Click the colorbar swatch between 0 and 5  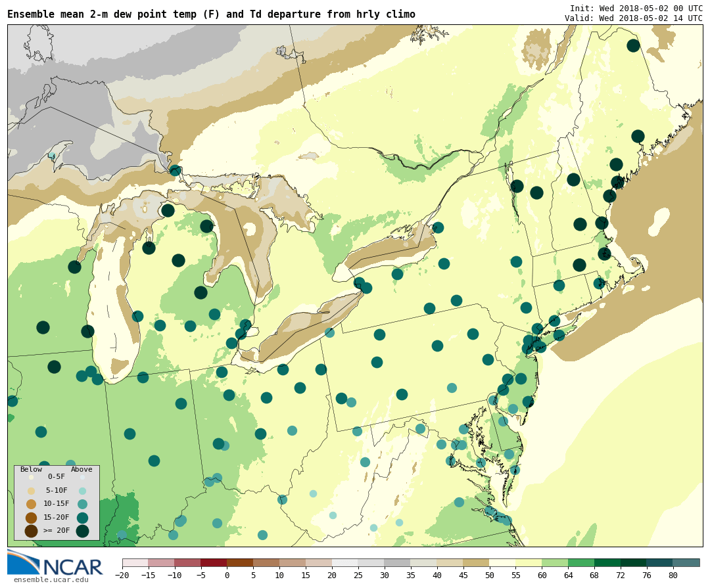pyautogui.click(x=240, y=562)
